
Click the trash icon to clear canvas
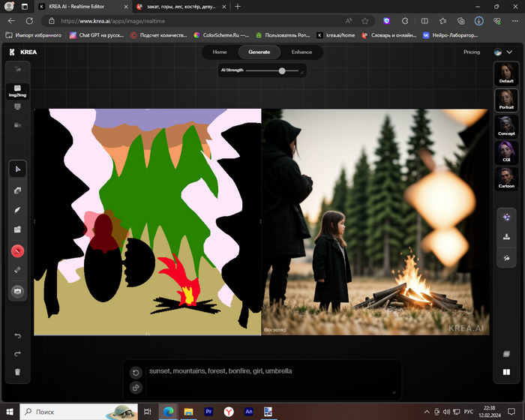coord(18,371)
